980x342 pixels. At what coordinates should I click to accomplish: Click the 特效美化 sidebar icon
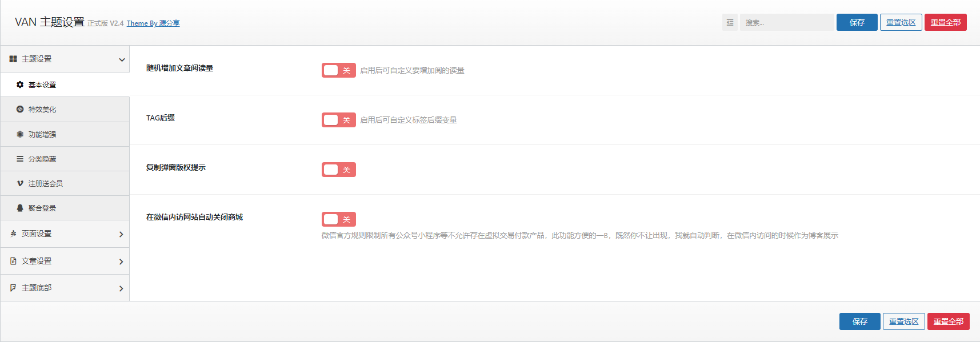[x=20, y=109]
